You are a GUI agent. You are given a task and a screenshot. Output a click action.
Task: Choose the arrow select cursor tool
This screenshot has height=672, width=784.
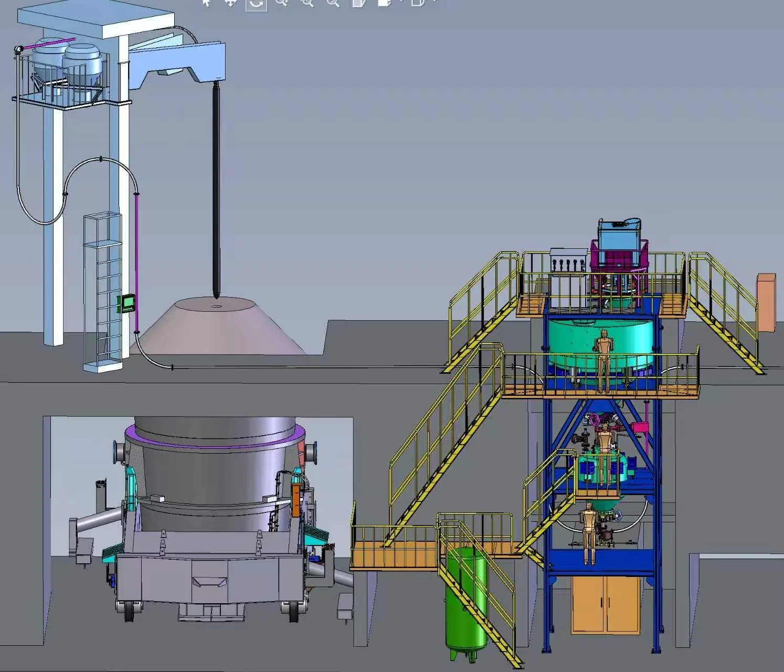[x=207, y=3]
